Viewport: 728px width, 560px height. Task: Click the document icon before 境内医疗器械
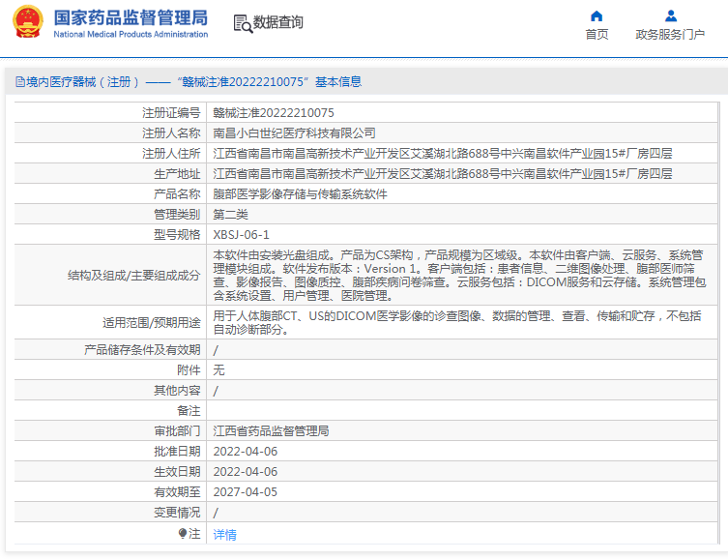[20, 82]
